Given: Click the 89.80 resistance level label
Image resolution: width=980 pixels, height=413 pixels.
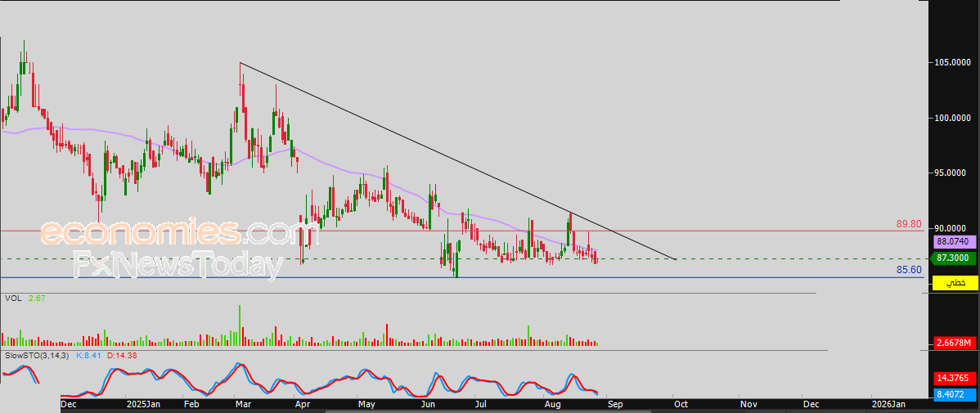Looking at the screenshot, I should [x=909, y=223].
